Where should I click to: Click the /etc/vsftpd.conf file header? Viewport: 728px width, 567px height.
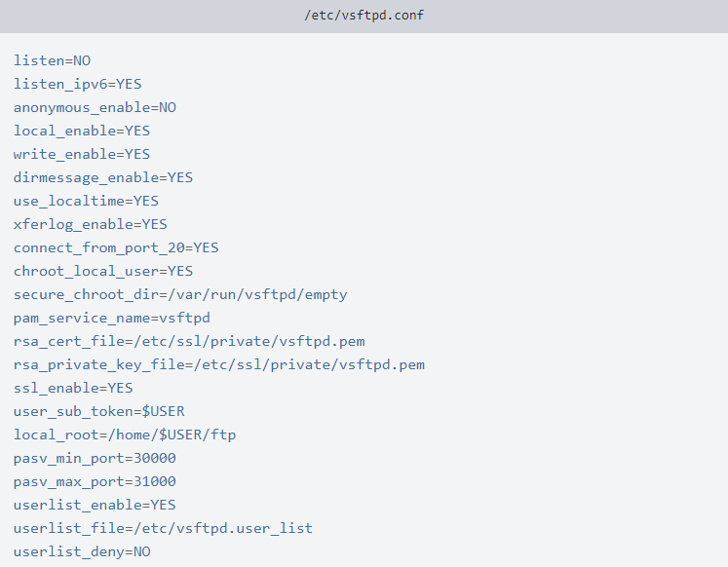364,16
